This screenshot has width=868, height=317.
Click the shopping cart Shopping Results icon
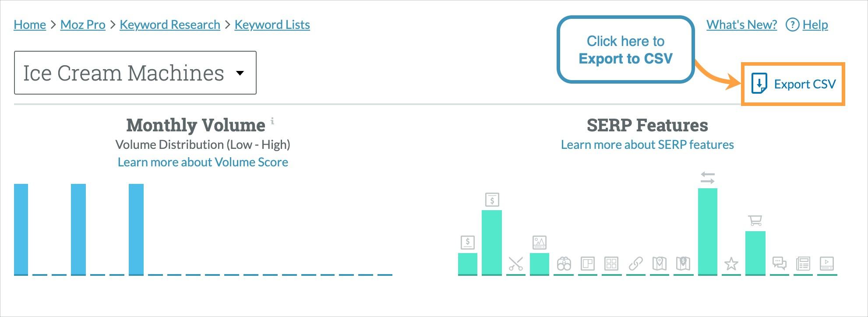[755, 221]
